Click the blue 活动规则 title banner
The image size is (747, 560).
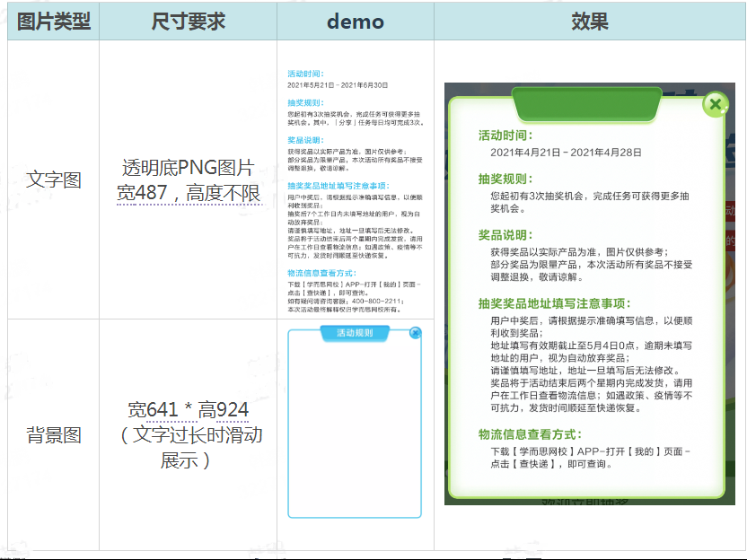pos(357,332)
